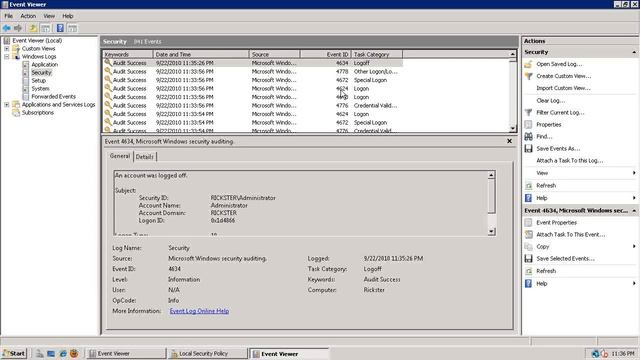The image size is (640, 360).
Task: Open the Copy submenu arrow in Actions
Action: click(634, 247)
